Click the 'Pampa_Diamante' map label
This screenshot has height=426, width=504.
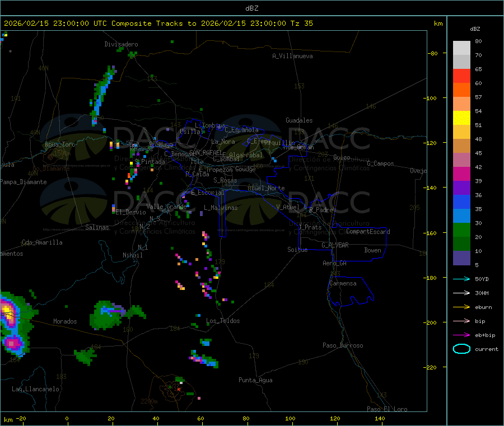24,182
